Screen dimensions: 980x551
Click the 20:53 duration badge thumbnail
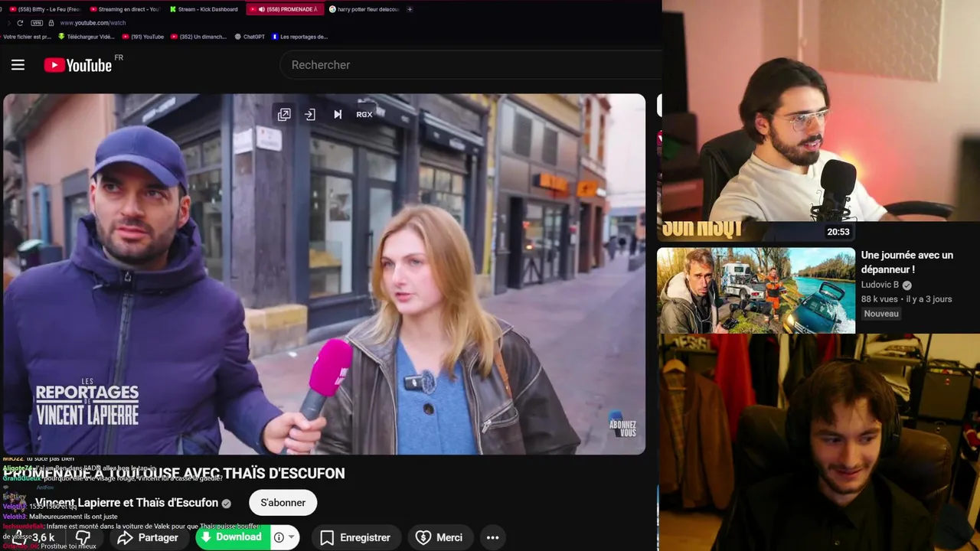(x=838, y=232)
